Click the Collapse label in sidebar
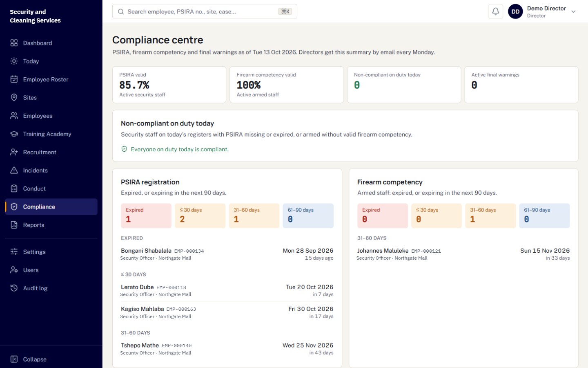This screenshot has height=368, width=588. click(35, 359)
